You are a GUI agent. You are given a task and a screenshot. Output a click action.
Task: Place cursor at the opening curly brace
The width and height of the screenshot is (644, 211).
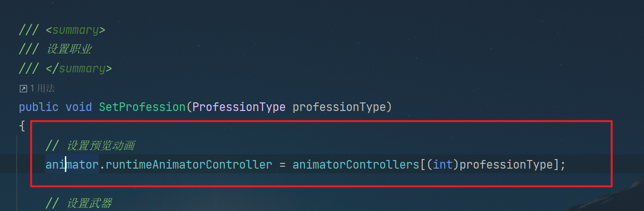click(x=21, y=126)
